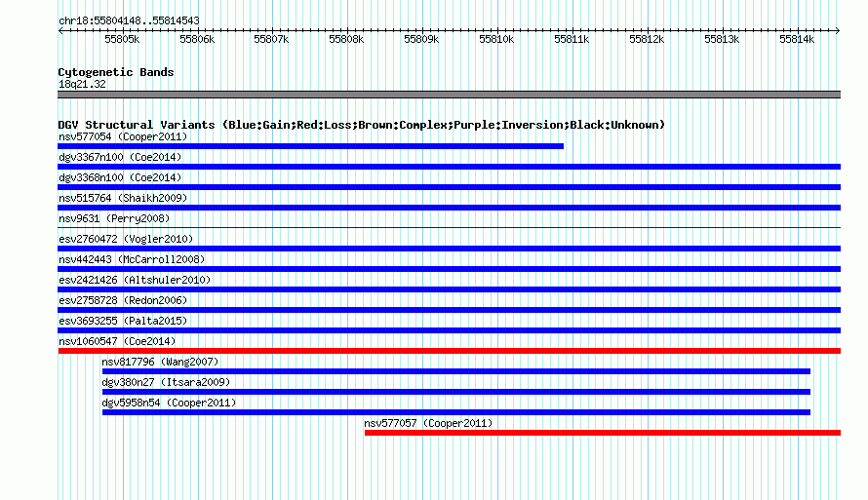Click the blue bar under dgv5958n54

tap(456, 412)
